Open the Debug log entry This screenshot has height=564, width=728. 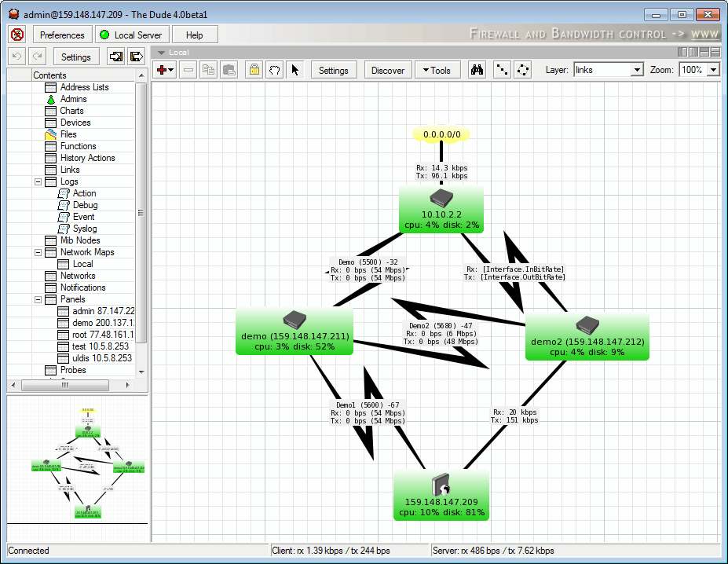[x=85, y=205]
